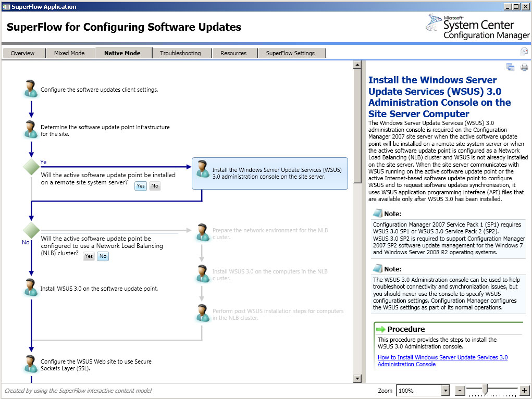The height and width of the screenshot is (399, 532).
Task: Click Prepare the network environment for NLB cluster text
Action: point(270,234)
